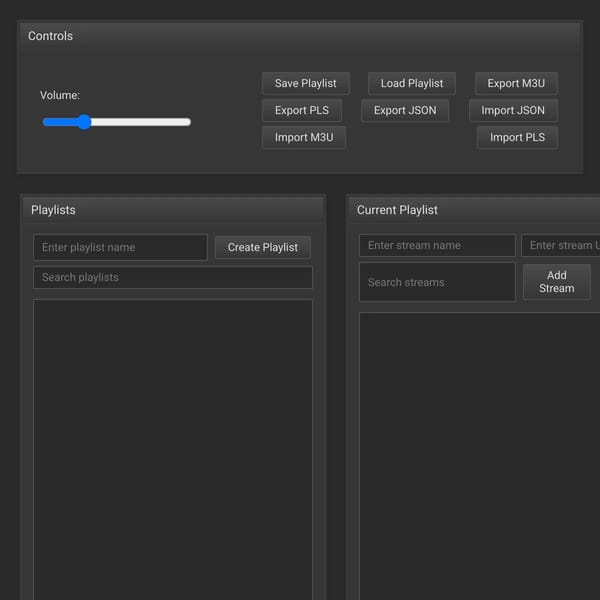Image resolution: width=600 pixels, height=600 pixels.
Task: Export the playlist as M3U
Action: (516, 83)
